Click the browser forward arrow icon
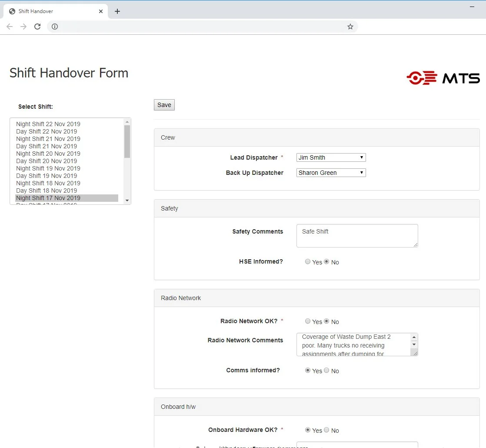The width and height of the screenshot is (486, 448). (23, 27)
